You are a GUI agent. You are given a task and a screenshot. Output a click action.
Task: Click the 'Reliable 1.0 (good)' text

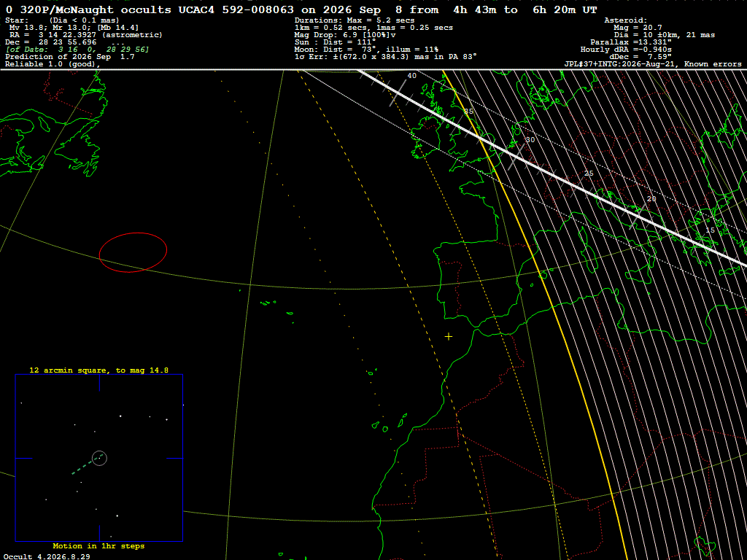[53, 64]
